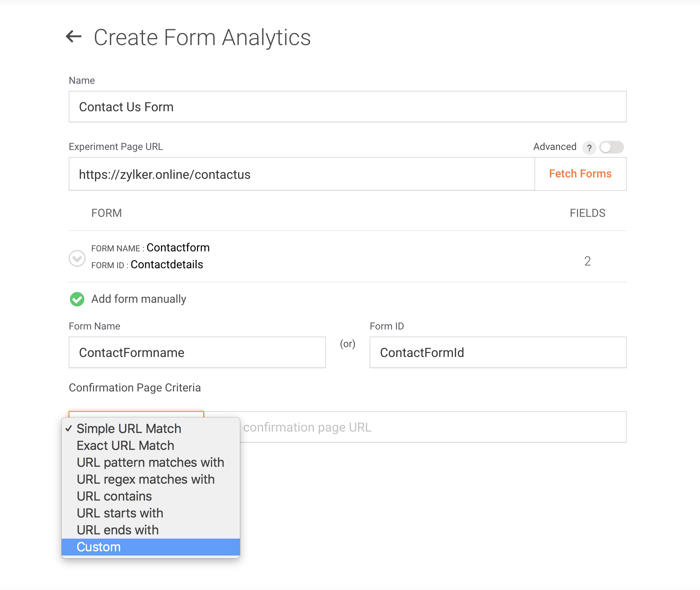
Task: Click the back arrow icon
Action: [x=74, y=37]
